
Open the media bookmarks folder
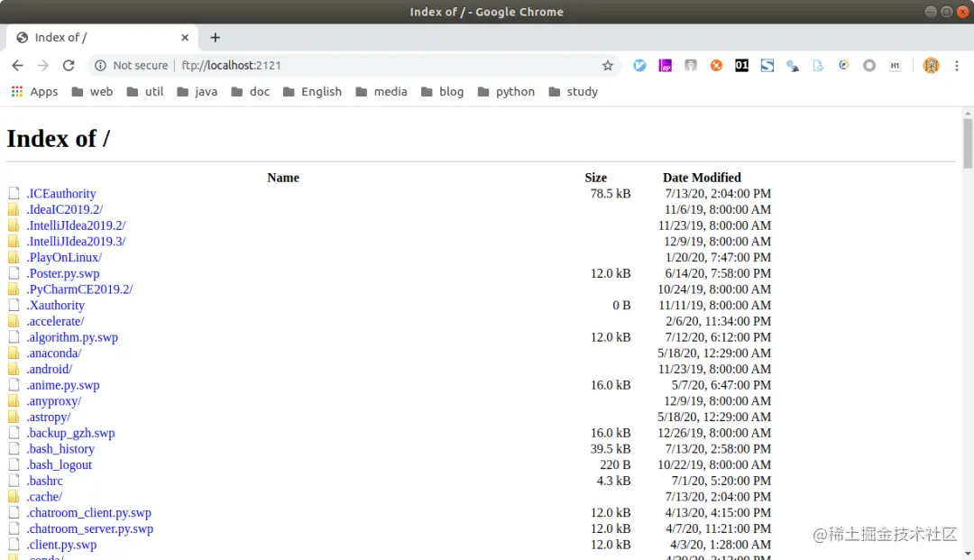(x=381, y=92)
